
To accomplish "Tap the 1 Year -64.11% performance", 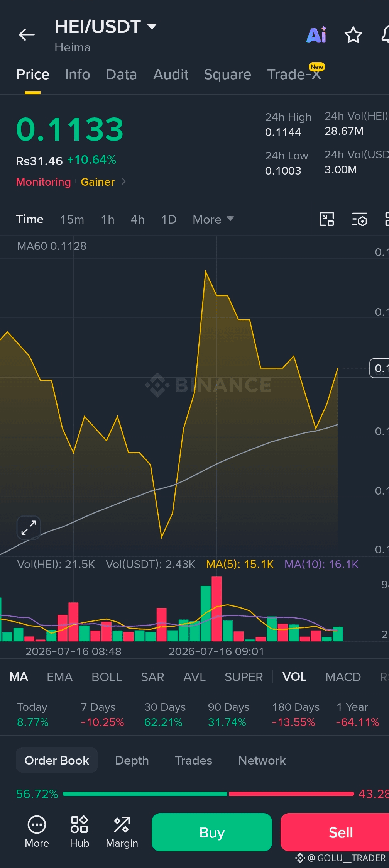I will 358,715.
